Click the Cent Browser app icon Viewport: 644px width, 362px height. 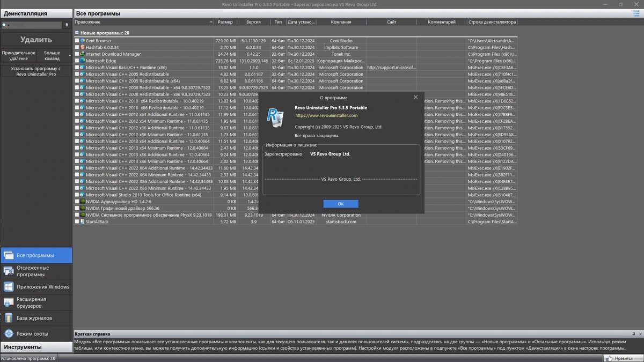point(82,41)
